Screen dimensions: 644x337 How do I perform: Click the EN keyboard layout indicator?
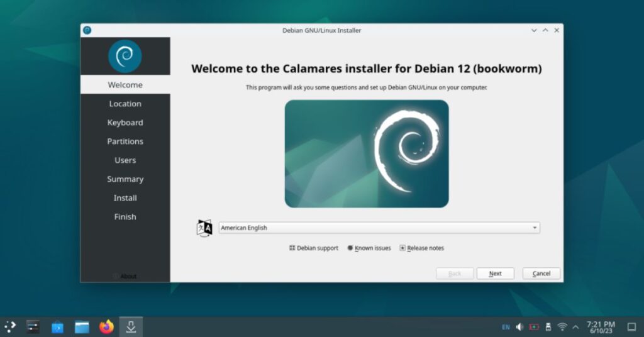click(506, 327)
